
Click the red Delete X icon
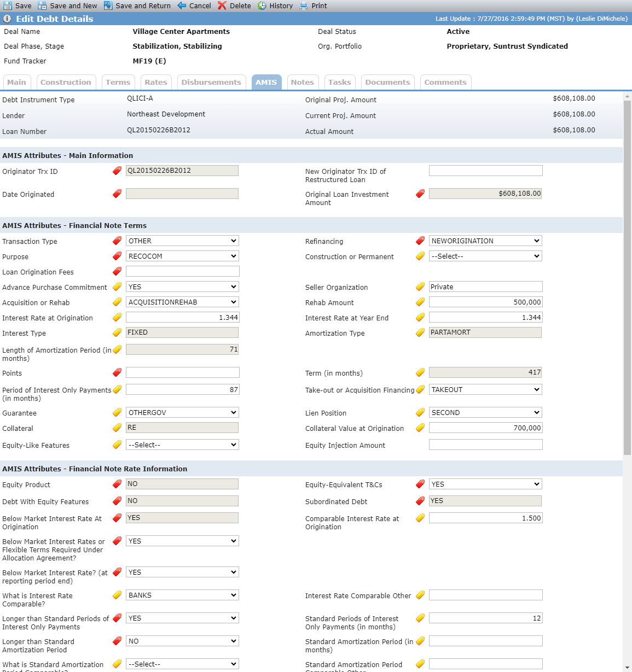point(222,5)
